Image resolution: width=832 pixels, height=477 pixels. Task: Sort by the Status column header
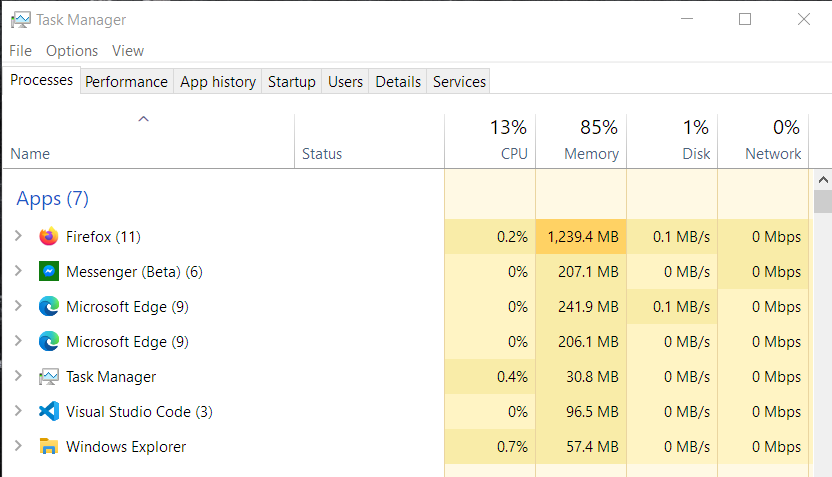pos(369,141)
